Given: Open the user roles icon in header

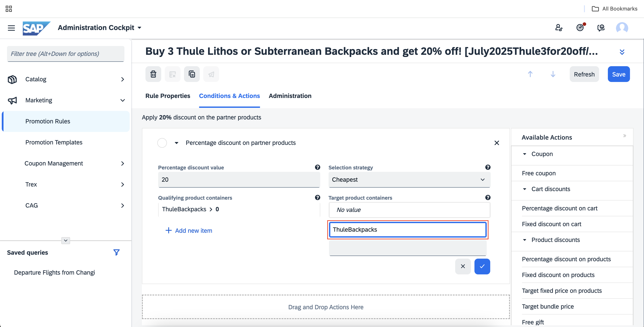Looking at the screenshot, I should [x=559, y=28].
